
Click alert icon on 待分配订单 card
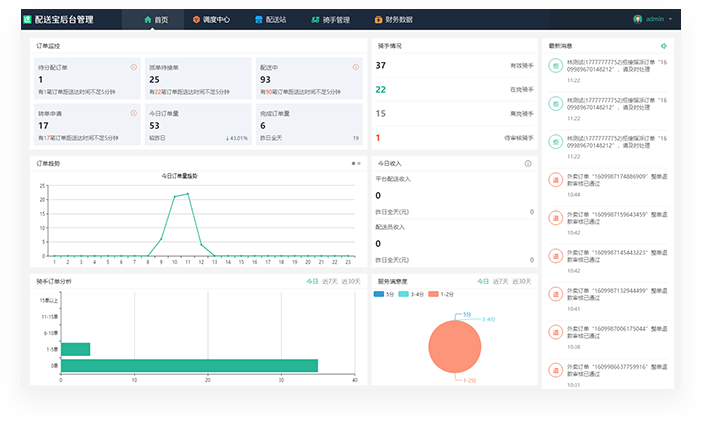(134, 67)
